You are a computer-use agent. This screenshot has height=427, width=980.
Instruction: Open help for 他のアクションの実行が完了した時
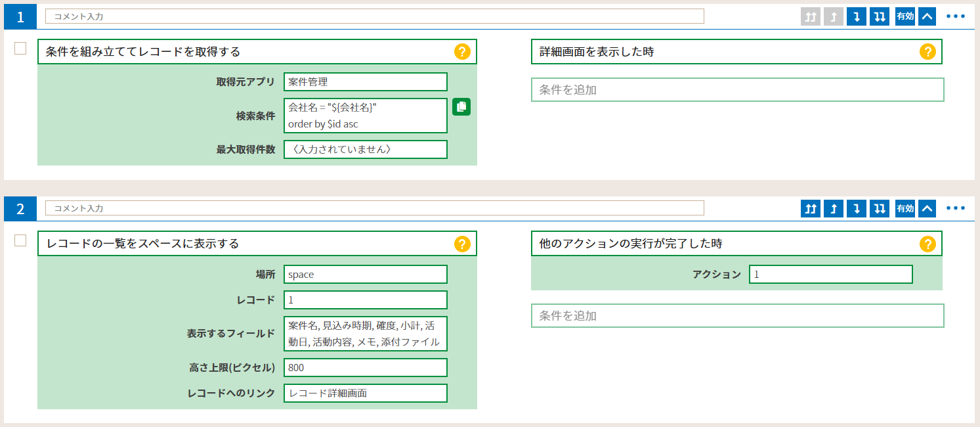coord(927,244)
